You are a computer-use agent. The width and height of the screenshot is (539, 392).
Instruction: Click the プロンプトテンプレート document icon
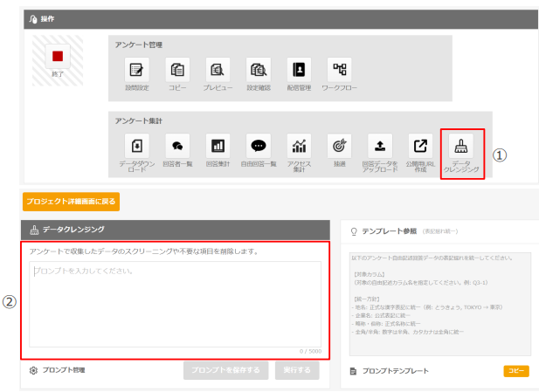point(353,371)
